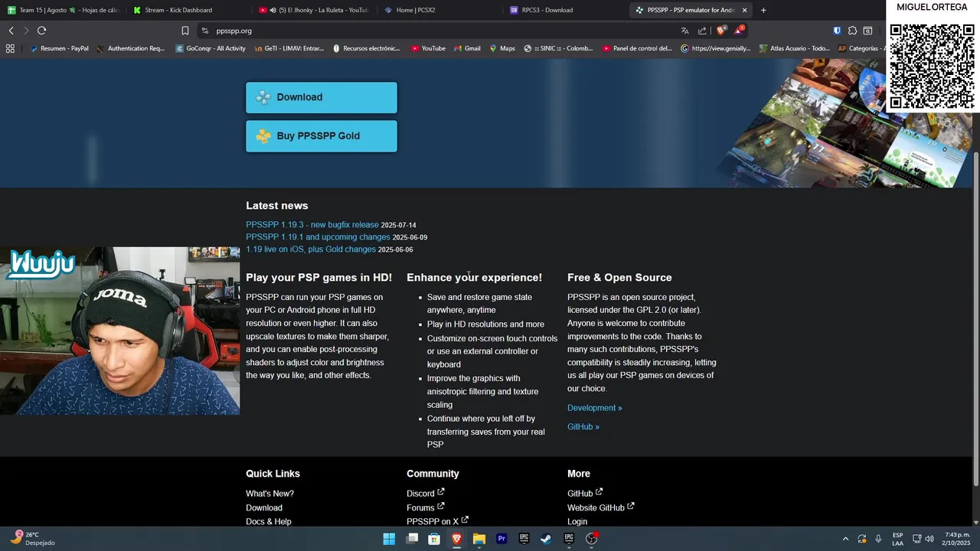This screenshot has width=980, height=551.
Task: Open Download link in Quick Links
Action: tap(264, 508)
